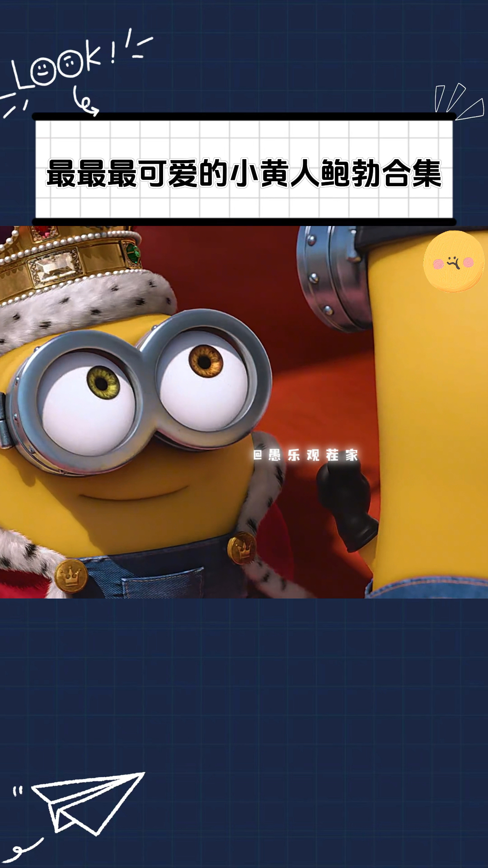This screenshot has width=488, height=868.
Task: Click the minion's green left eye
Action: pyautogui.click(x=103, y=383)
